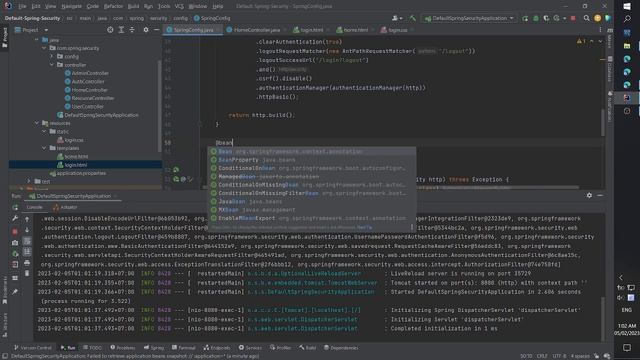Collapse the resources folder
The image size is (640, 360).
click(x=37, y=123)
